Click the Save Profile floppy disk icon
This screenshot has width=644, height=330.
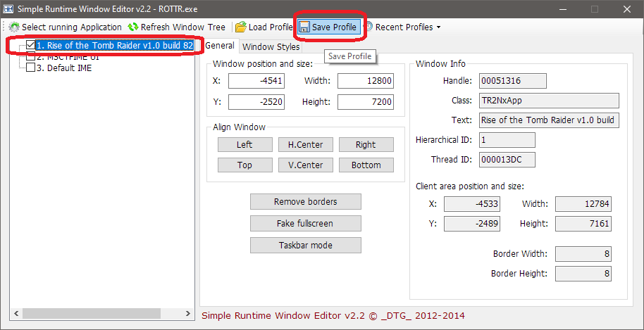(304, 27)
